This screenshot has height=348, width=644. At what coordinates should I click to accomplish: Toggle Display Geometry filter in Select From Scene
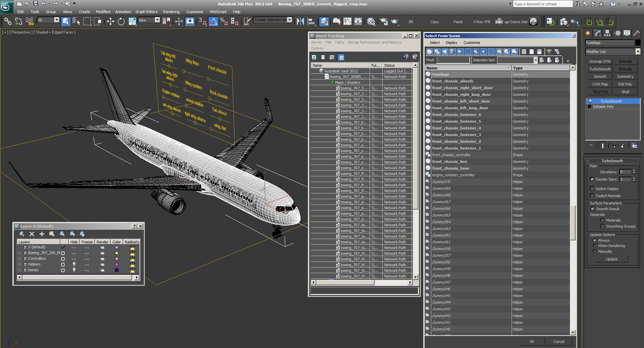429,52
